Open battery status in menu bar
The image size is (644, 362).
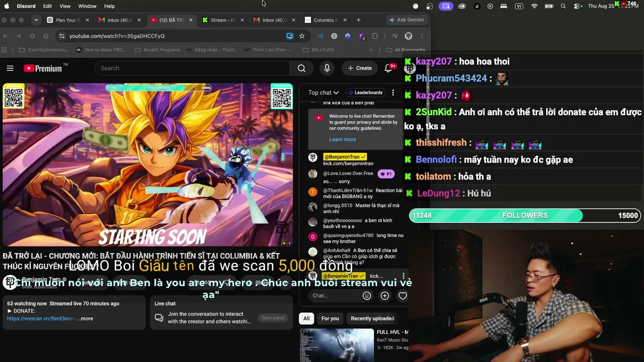pyautogui.click(x=549, y=6)
